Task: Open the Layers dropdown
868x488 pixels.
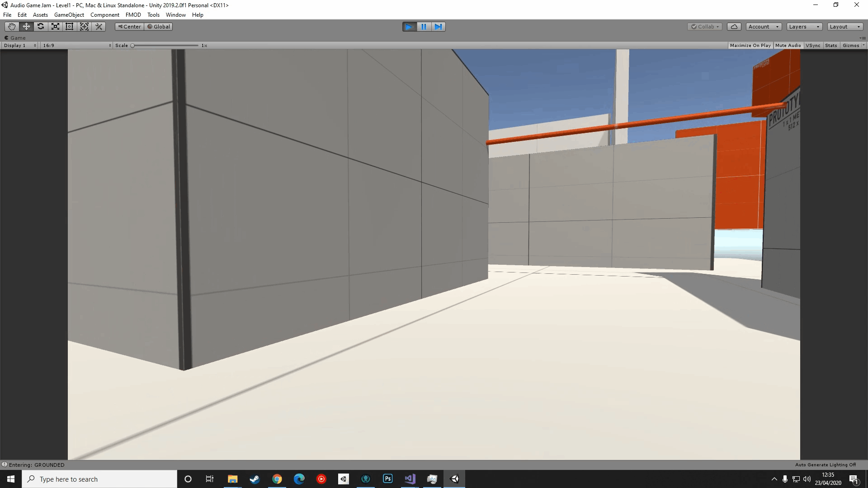Action: pos(804,27)
